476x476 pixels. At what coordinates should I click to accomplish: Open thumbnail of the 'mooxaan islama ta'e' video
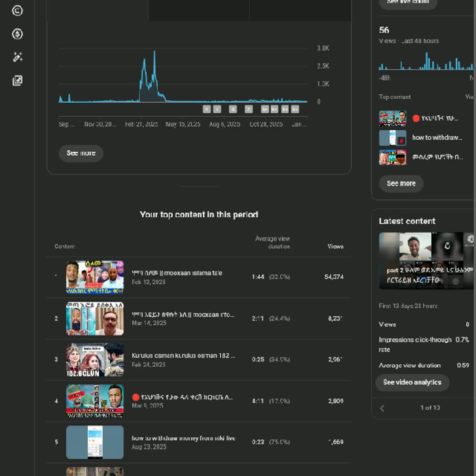(95, 277)
